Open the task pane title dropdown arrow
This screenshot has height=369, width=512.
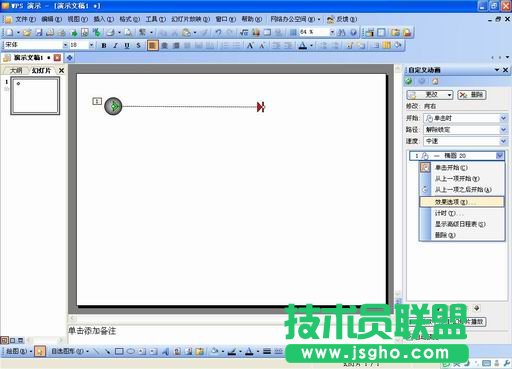tap(497, 70)
